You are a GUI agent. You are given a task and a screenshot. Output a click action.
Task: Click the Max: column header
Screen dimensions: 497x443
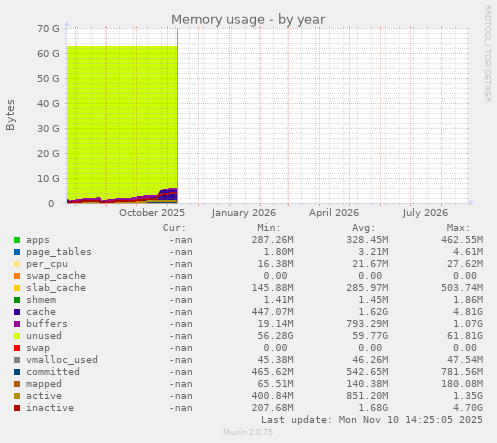click(459, 228)
